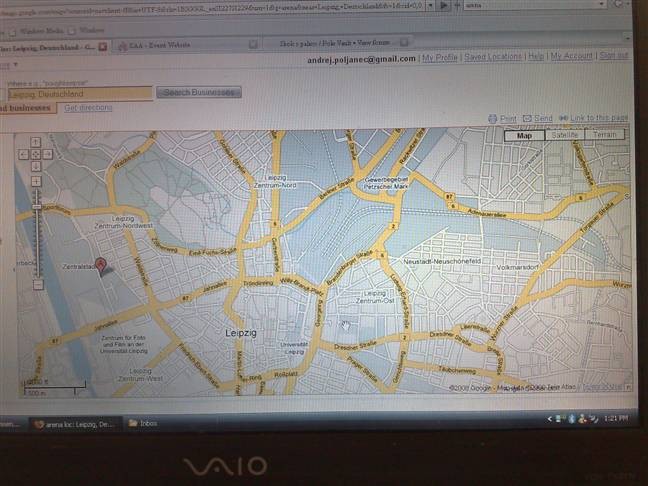Viewport: 648px width, 486px height.
Task: Click the center return-to-last-result button
Action: (x=36, y=154)
